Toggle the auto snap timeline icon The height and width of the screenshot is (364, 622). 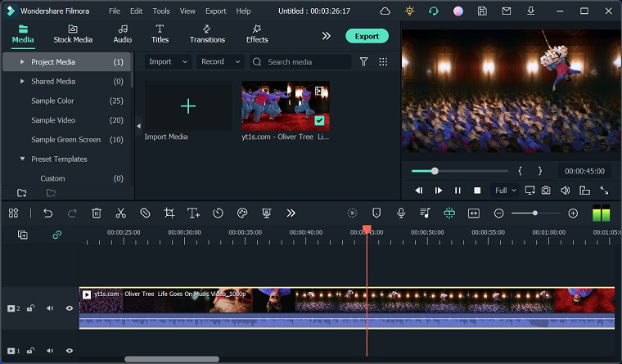449,213
